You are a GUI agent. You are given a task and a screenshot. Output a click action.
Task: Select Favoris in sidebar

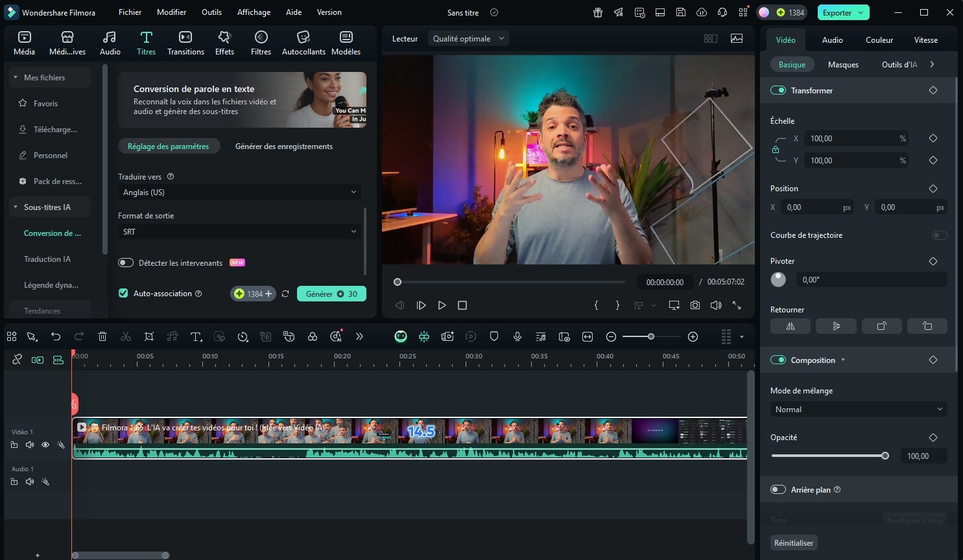pos(45,103)
